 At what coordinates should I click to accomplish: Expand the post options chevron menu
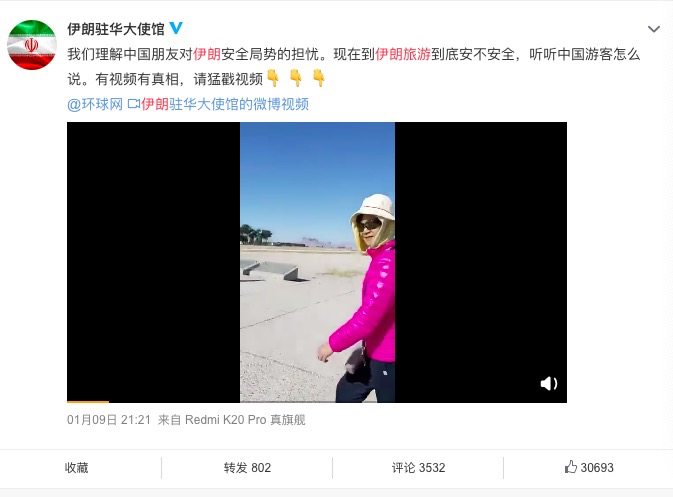coord(654,29)
